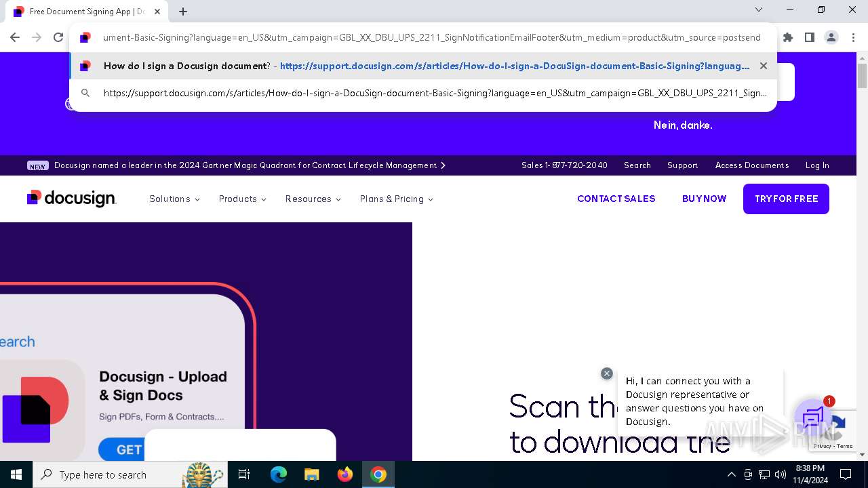Toggle the browser side panel icon
The width and height of the screenshot is (868, 488).
click(x=809, y=37)
